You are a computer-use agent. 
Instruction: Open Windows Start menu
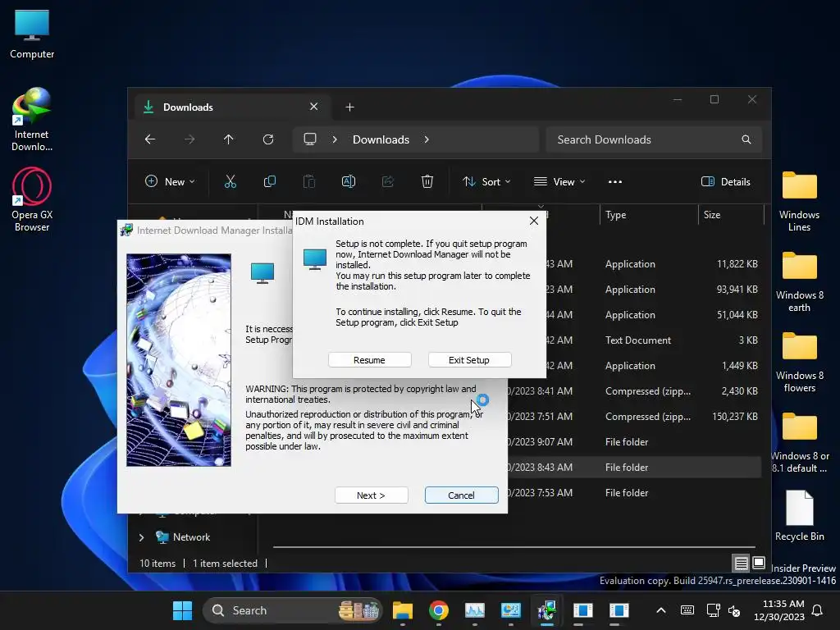point(182,610)
